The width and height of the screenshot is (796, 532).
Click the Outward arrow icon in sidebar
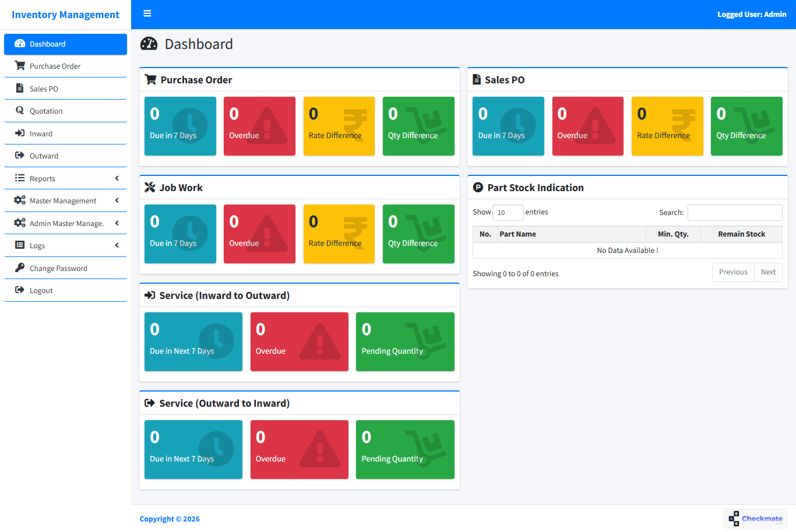tap(19, 156)
